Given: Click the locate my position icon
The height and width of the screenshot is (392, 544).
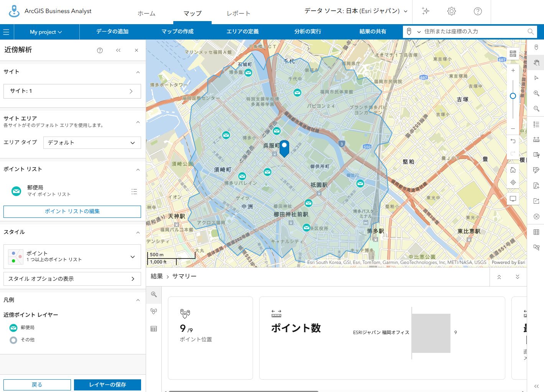Looking at the screenshot, I should (x=513, y=183).
